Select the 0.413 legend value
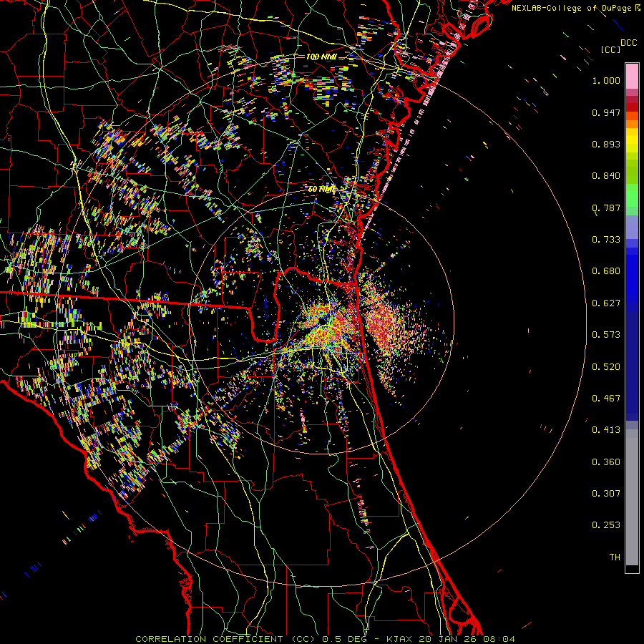Image resolution: width=644 pixels, height=644 pixels. tap(606, 430)
